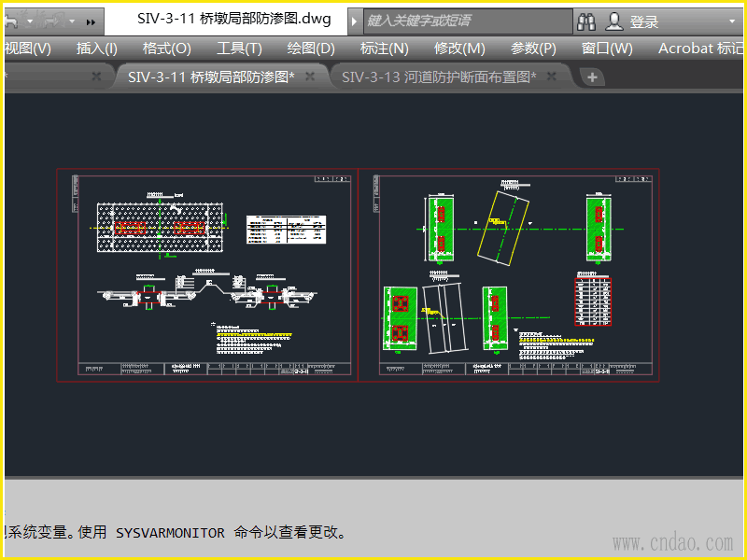Open the 参数(P) menu

[533, 49]
